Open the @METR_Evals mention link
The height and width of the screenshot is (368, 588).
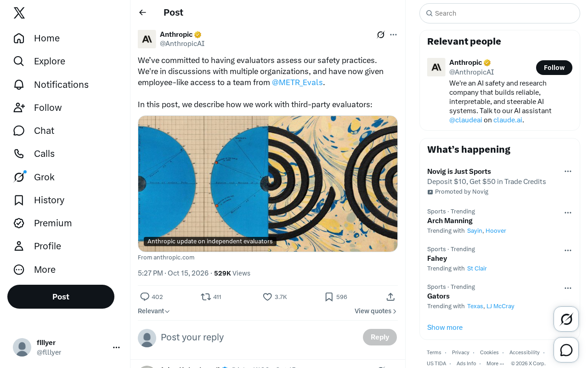tap(297, 82)
